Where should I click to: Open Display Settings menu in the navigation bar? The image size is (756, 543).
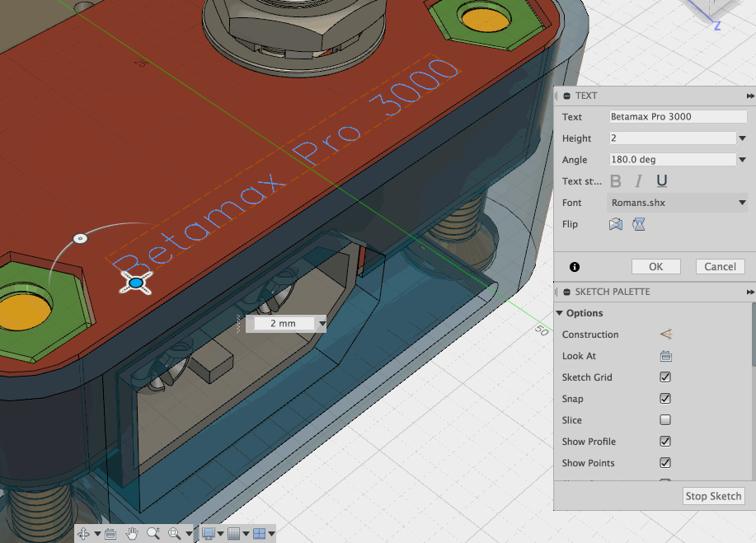click(208, 534)
